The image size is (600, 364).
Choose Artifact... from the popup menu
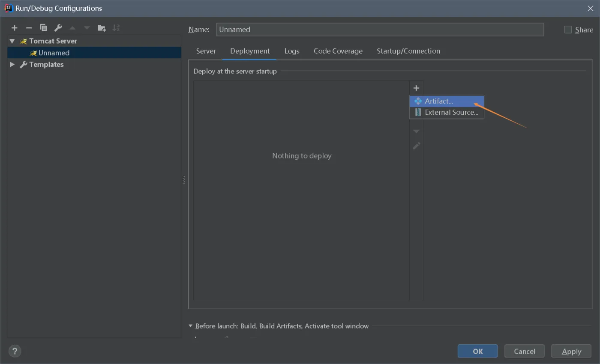tap(447, 101)
